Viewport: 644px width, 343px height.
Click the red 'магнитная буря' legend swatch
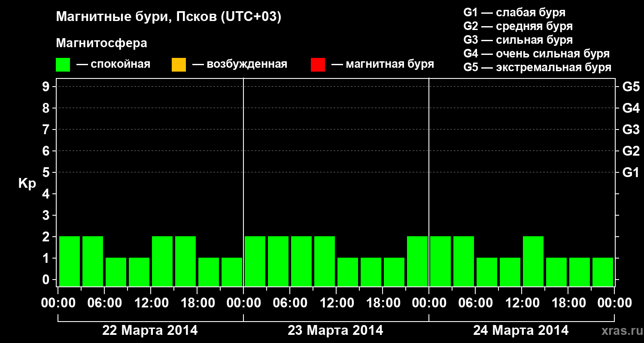[x=318, y=65]
